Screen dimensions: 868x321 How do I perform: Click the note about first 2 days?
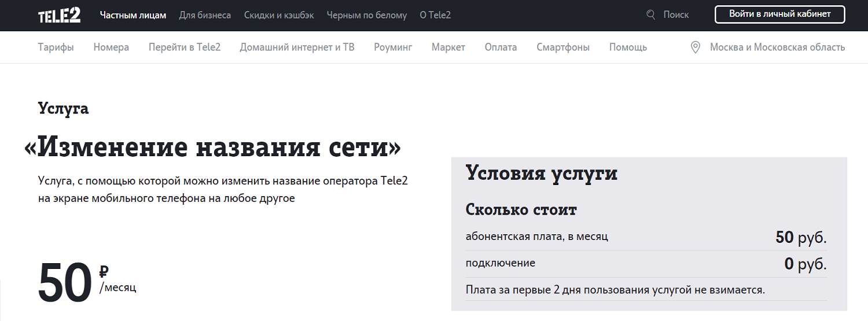[x=616, y=290]
